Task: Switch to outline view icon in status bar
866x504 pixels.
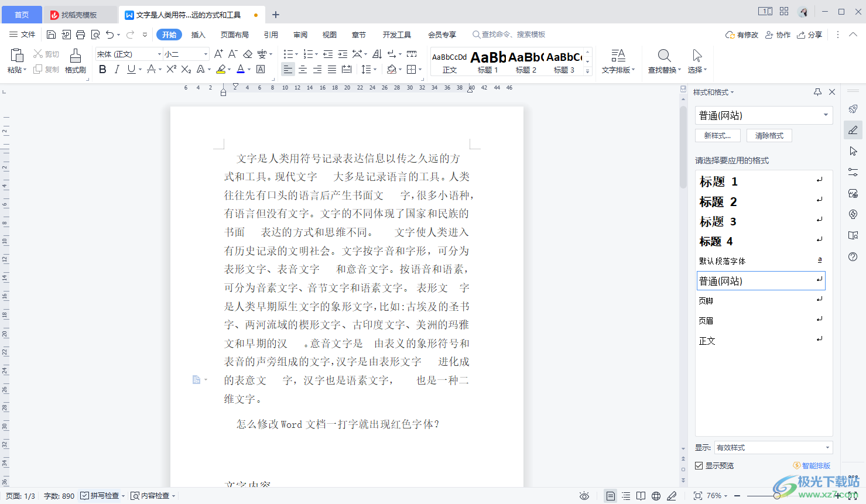Action: 626,496
